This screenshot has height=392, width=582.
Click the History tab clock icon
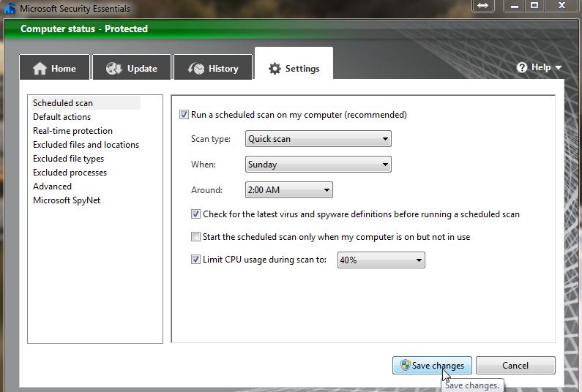coord(196,69)
